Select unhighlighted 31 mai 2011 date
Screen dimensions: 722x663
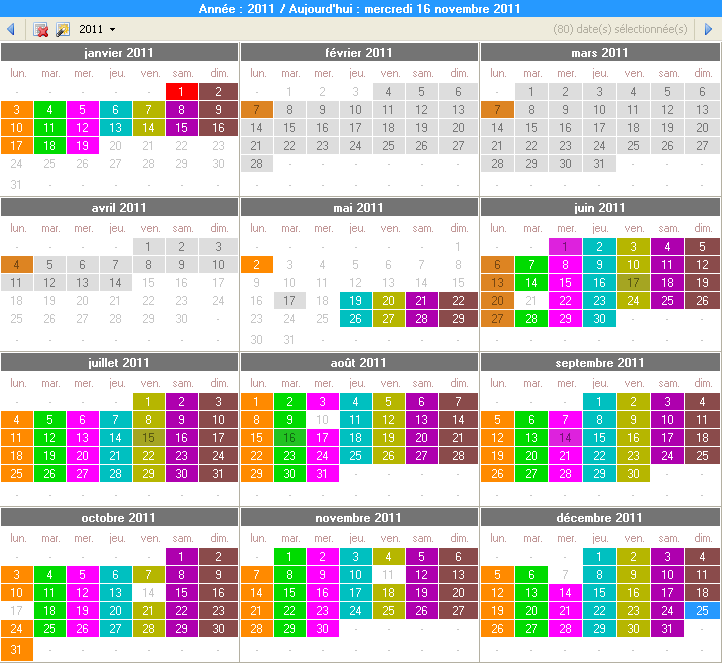(x=290, y=340)
